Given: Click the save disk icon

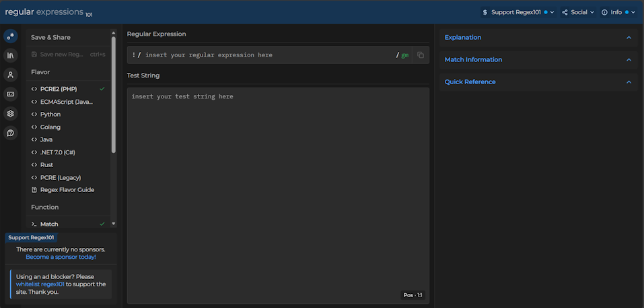Looking at the screenshot, I should [x=34, y=55].
